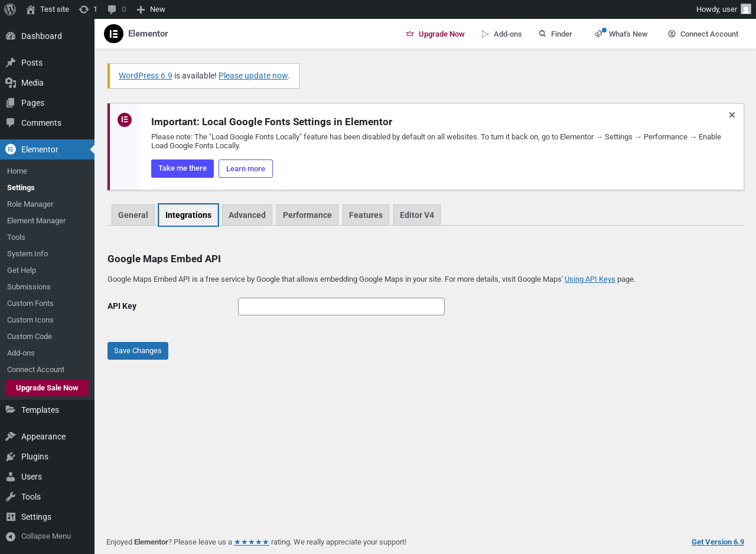Image resolution: width=756 pixels, height=554 pixels.
Task: Click the Templates folder icon
Action: point(11,410)
